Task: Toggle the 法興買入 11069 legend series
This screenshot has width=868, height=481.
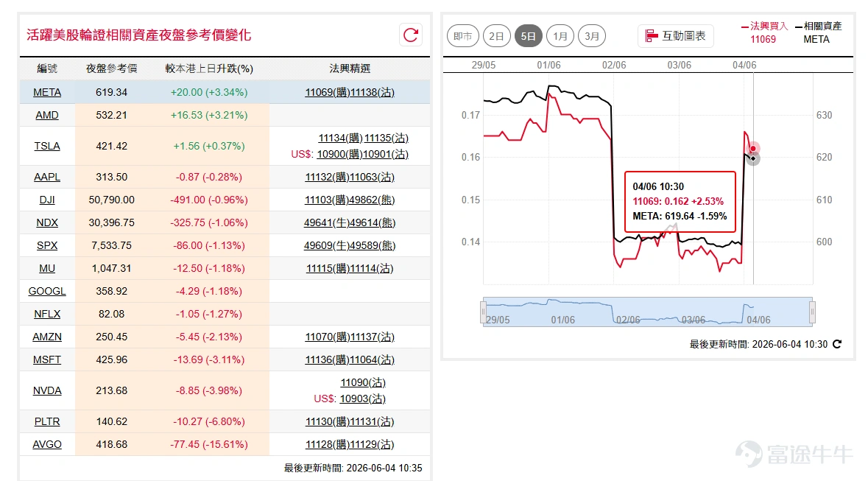Action: pos(764,32)
